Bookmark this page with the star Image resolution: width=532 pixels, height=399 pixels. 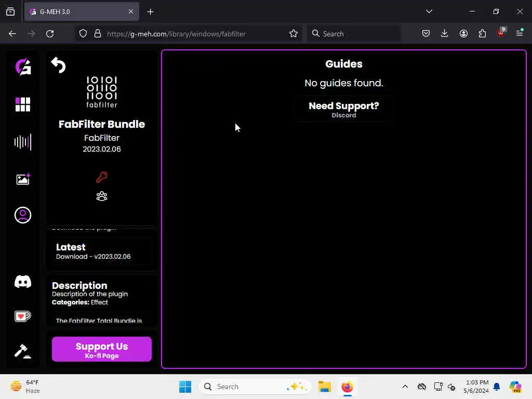tap(294, 34)
